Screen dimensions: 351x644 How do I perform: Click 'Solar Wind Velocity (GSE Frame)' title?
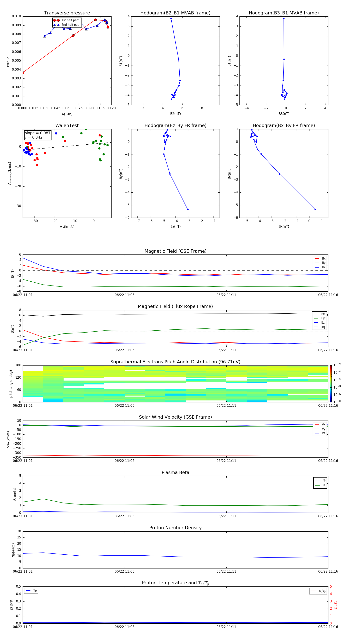tap(175, 417)
